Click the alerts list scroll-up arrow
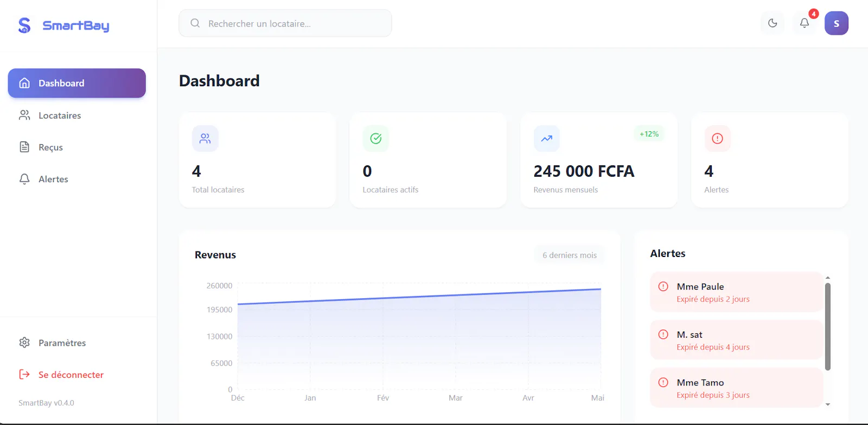 [828, 278]
